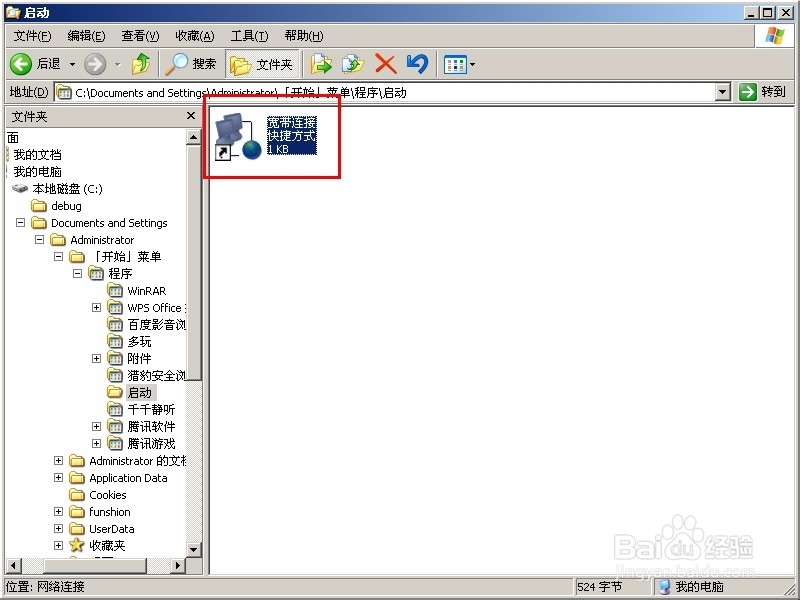The image size is (800, 600).
Task: Close the Folders side pane
Action: click(x=191, y=116)
